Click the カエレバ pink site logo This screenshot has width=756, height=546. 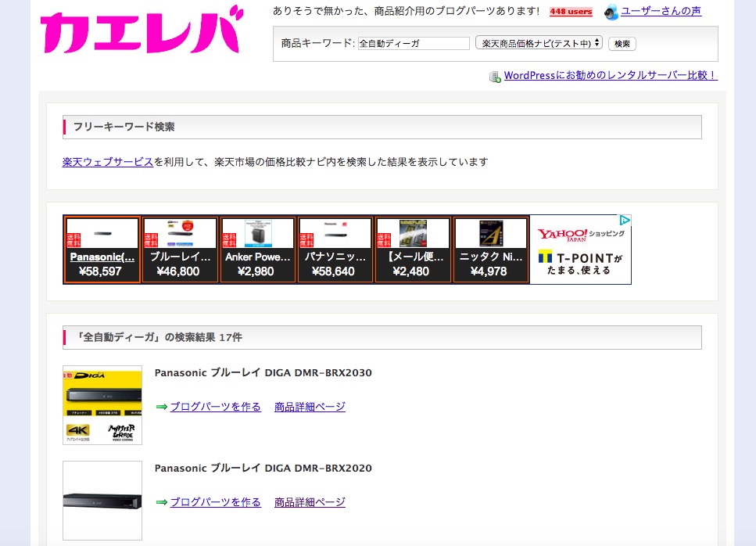point(141,33)
